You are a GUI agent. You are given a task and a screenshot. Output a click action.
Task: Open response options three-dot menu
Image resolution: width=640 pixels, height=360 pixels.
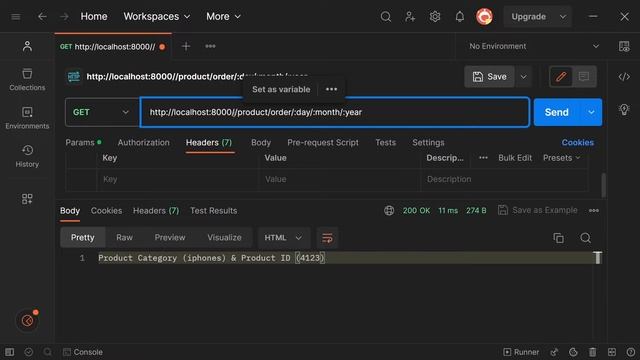(x=594, y=211)
